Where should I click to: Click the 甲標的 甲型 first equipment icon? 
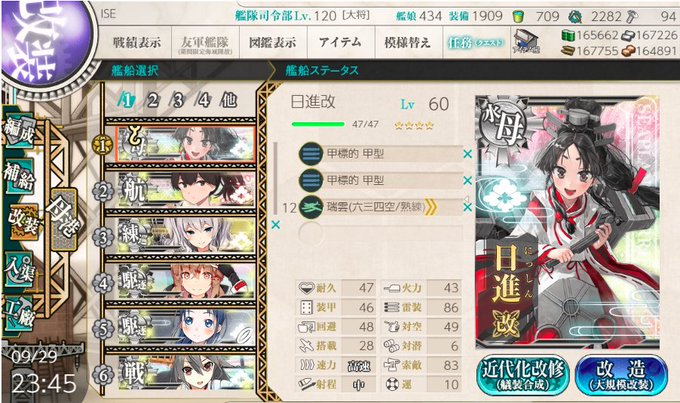(x=311, y=154)
